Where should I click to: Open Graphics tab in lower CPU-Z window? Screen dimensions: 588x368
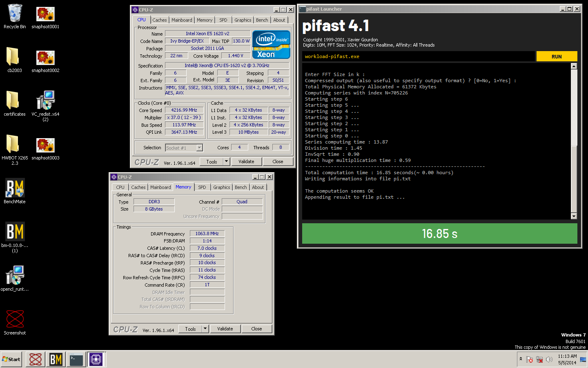coord(222,187)
